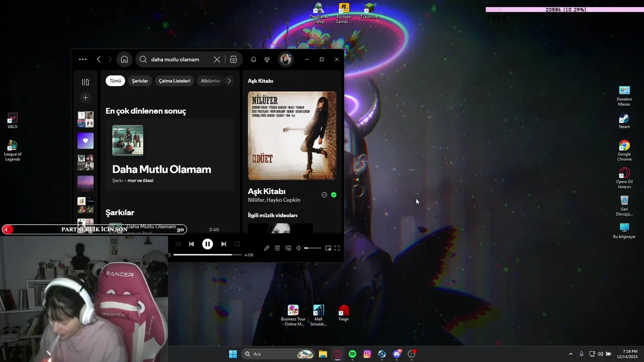Open the İlgili müzik videoları thumbnail
Viewport: 644px width, 362px height.
click(x=280, y=228)
